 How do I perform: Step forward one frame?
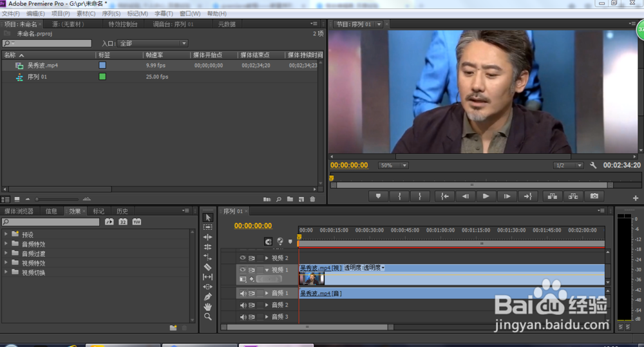pos(507,196)
